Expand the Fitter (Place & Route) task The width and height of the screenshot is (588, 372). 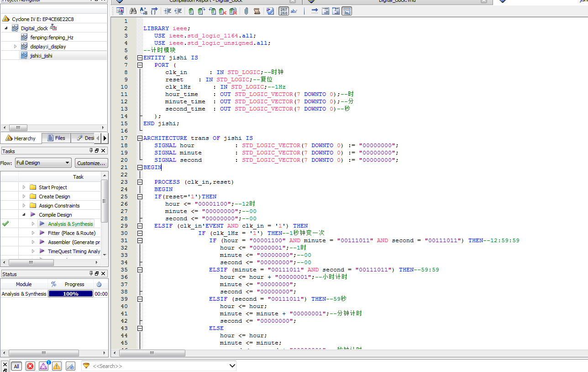click(33, 233)
